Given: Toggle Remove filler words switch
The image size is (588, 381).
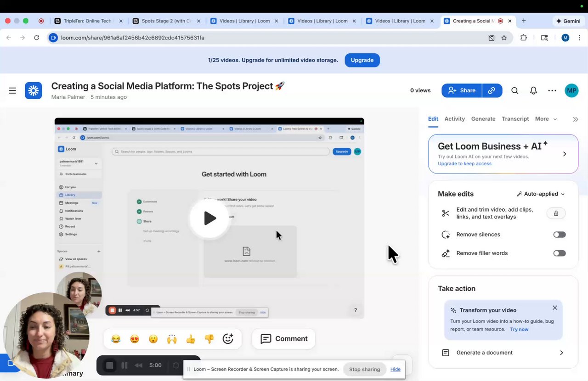Looking at the screenshot, I should click(559, 253).
